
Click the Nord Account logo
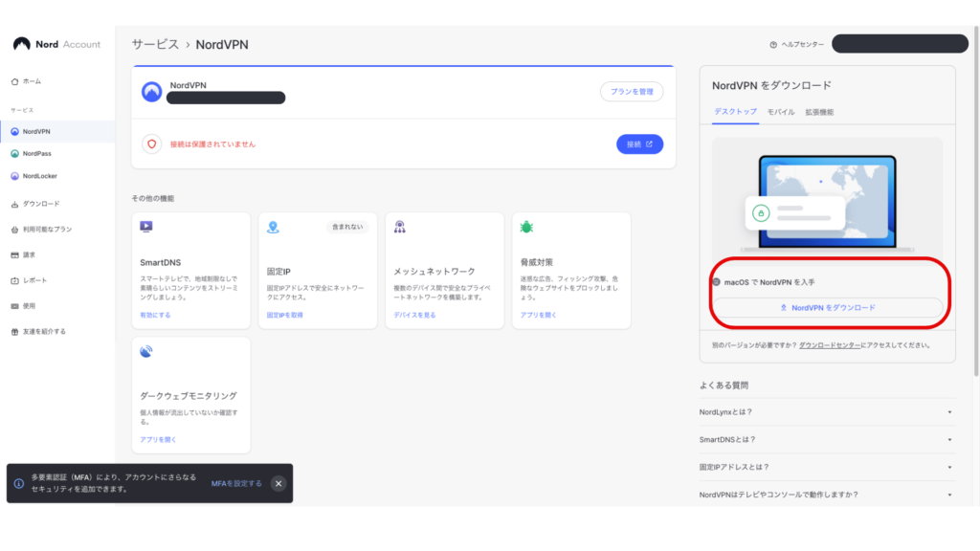(56, 44)
